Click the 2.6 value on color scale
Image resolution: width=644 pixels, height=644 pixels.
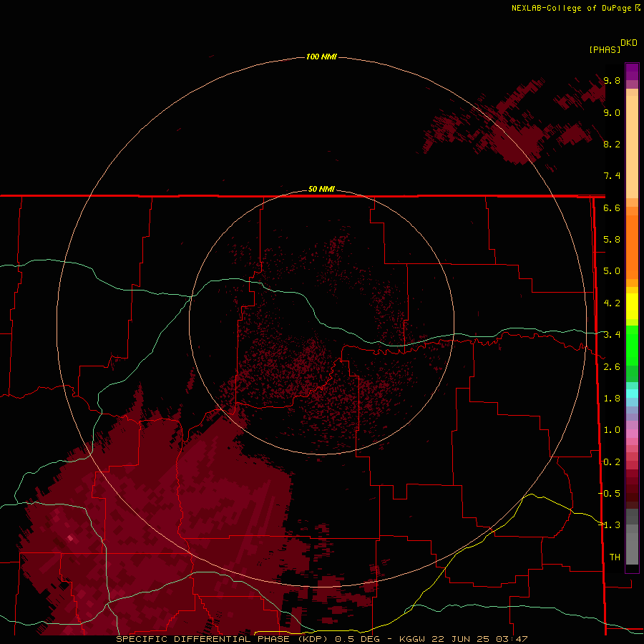click(x=612, y=367)
